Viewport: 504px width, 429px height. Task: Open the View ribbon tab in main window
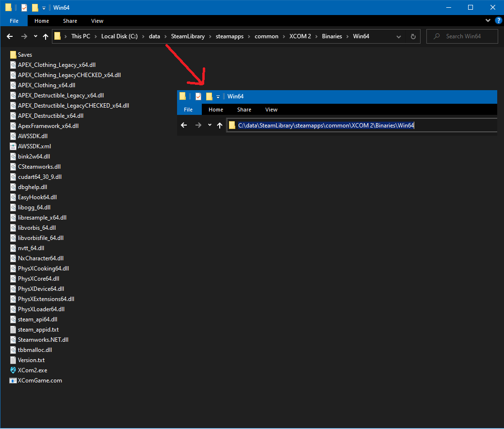point(97,21)
